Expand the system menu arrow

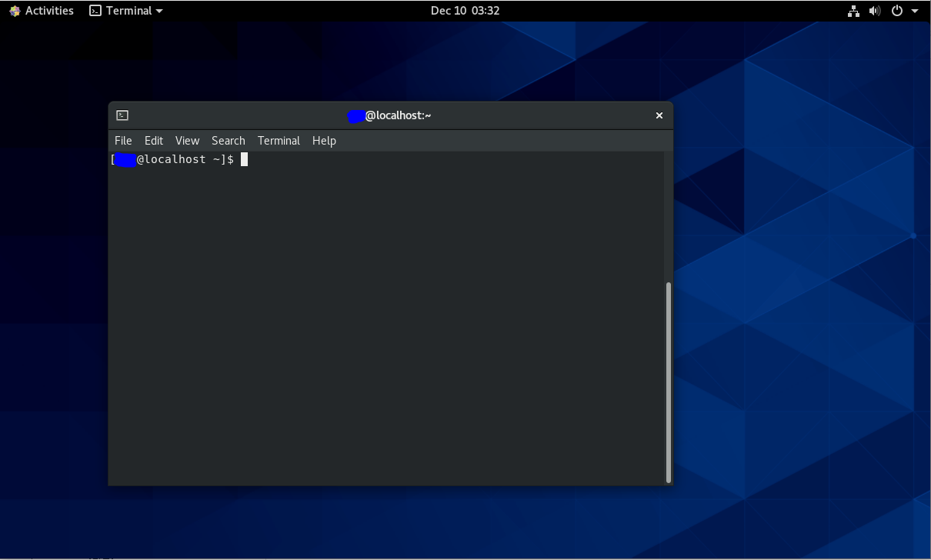click(915, 11)
